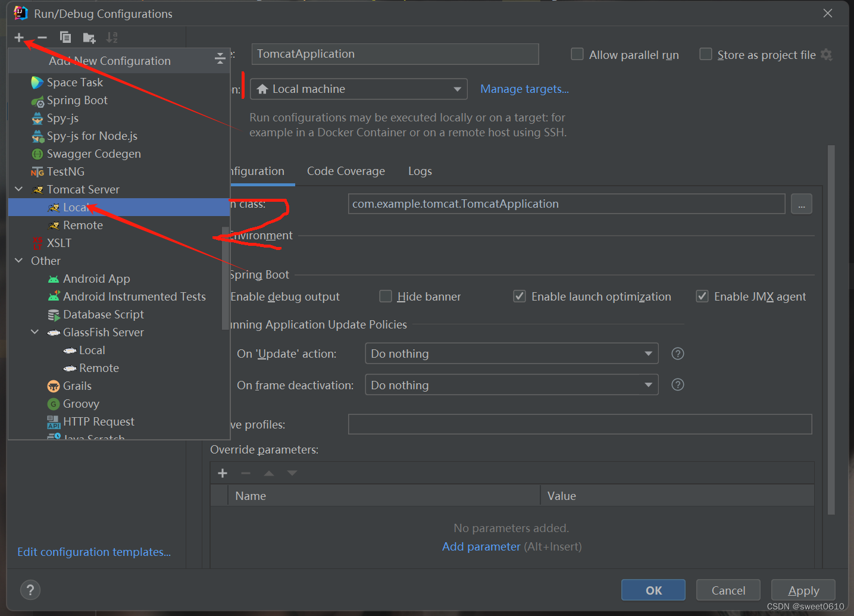
Task: Click the remove override parameter minus icon
Action: tap(246, 473)
